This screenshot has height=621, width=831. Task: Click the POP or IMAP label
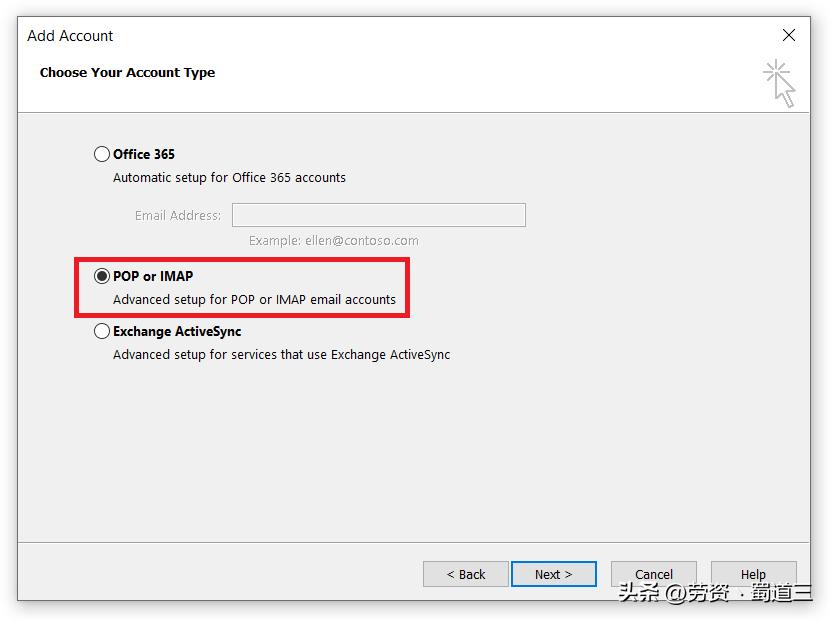click(x=152, y=276)
